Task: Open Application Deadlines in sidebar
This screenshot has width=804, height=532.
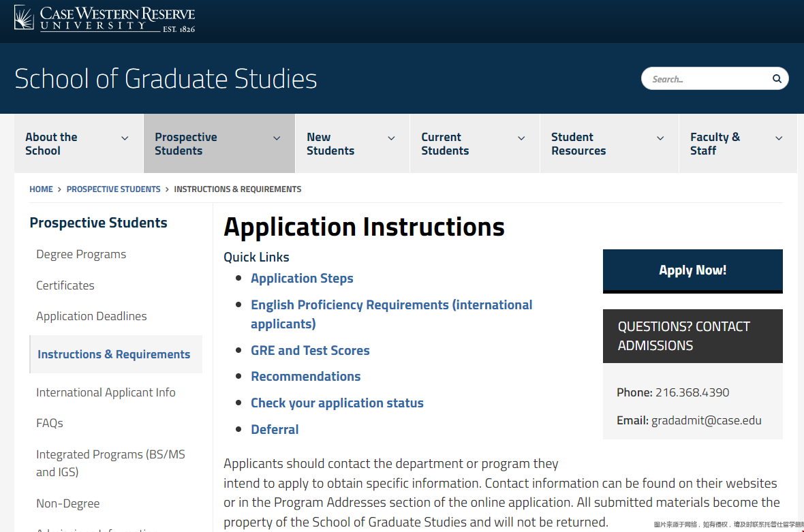Action: click(x=91, y=316)
